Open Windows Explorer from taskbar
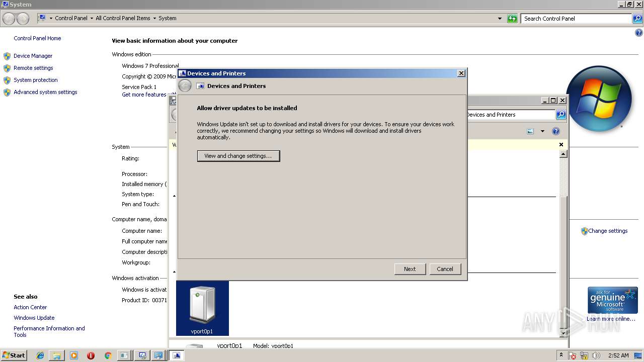The height and width of the screenshot is (362, 644). (57, 355)
